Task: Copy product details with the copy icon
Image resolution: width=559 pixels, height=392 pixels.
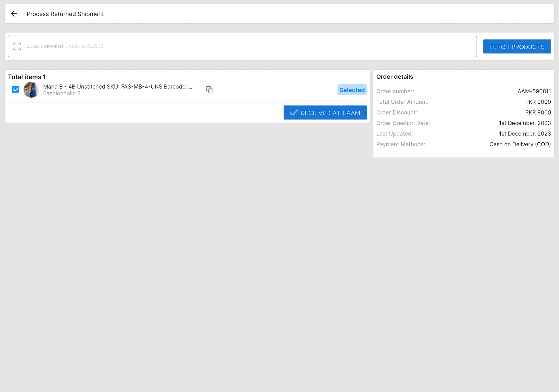Action: click(x=209, y=90)
